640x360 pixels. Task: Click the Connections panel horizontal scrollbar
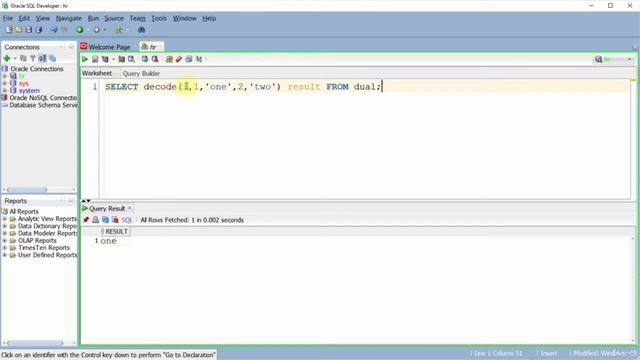pos(27,190)
